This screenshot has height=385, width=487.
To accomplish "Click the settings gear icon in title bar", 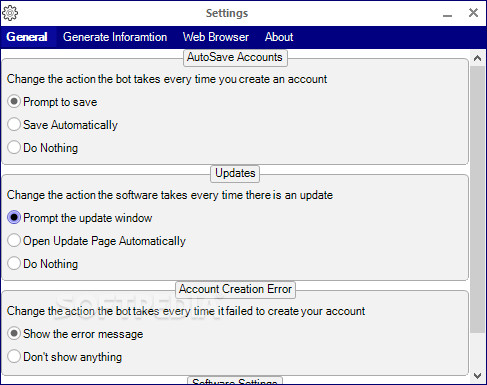I will pos(10,13).
